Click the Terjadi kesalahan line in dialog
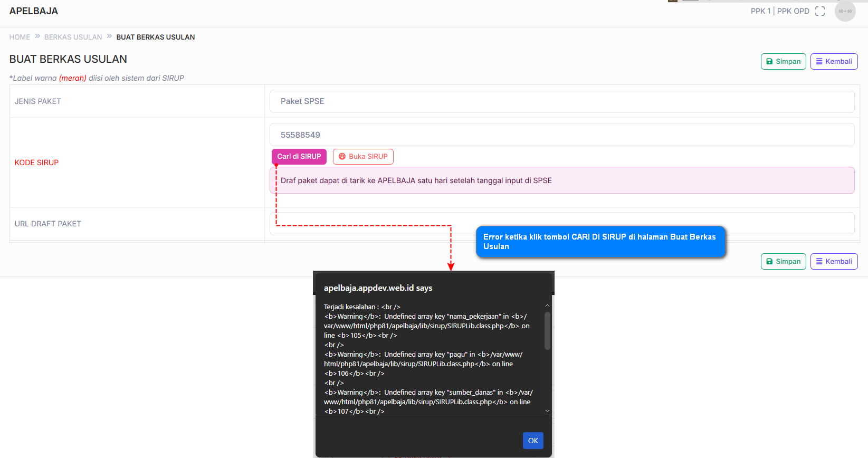 [362, 307]
